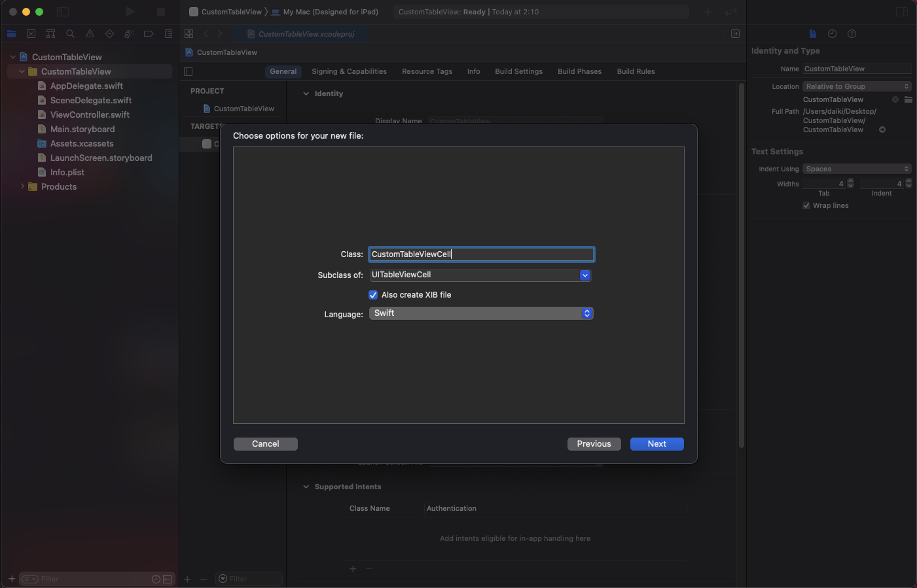This screenshot has width=917, height=588.
Task: Collapse the CustomTableView project root
Action: click(x=12, y=57)
